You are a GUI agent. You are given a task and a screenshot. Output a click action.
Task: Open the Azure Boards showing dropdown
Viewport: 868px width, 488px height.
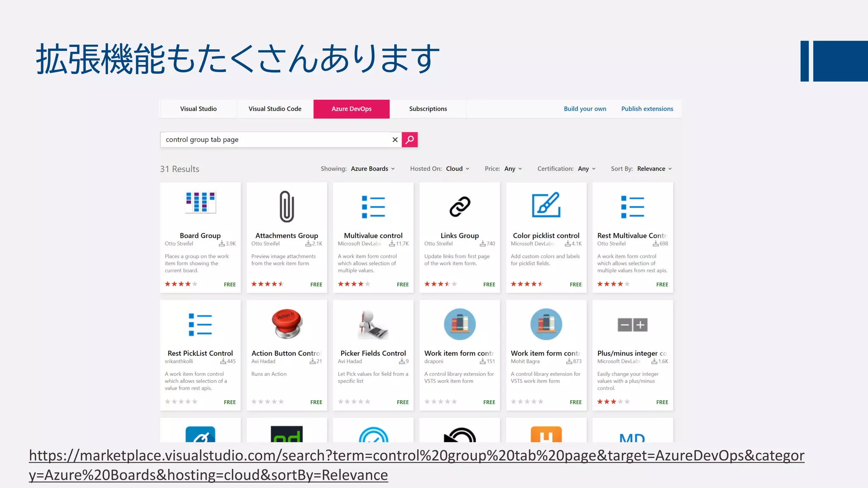click(373, 169)
